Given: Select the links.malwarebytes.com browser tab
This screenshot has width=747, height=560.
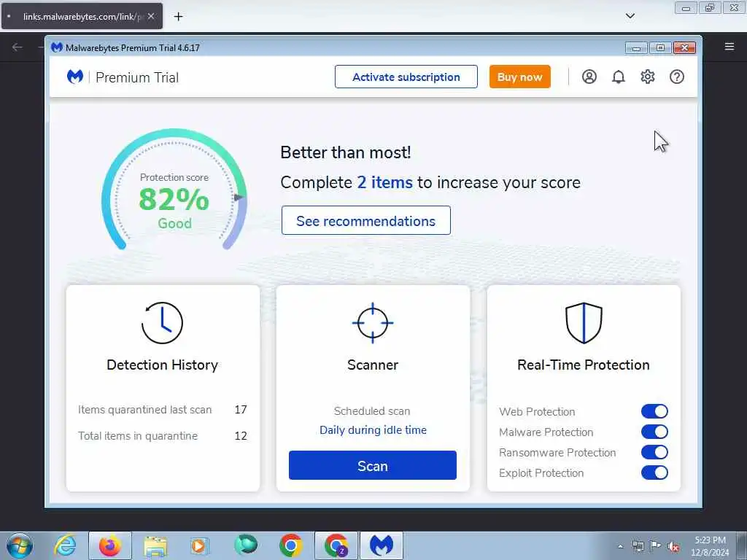Looking at the screenshot, I should pos(82,17).
